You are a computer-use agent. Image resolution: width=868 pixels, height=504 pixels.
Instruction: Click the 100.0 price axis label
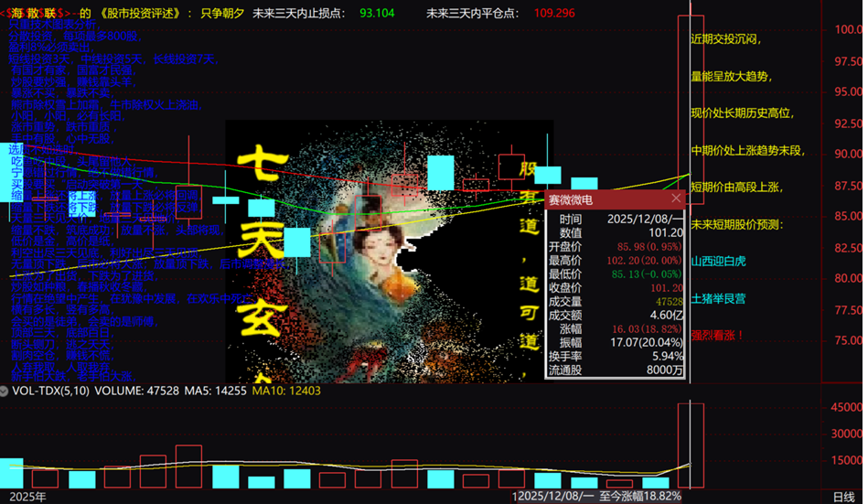pyautogui.click(x=848, y=29)
